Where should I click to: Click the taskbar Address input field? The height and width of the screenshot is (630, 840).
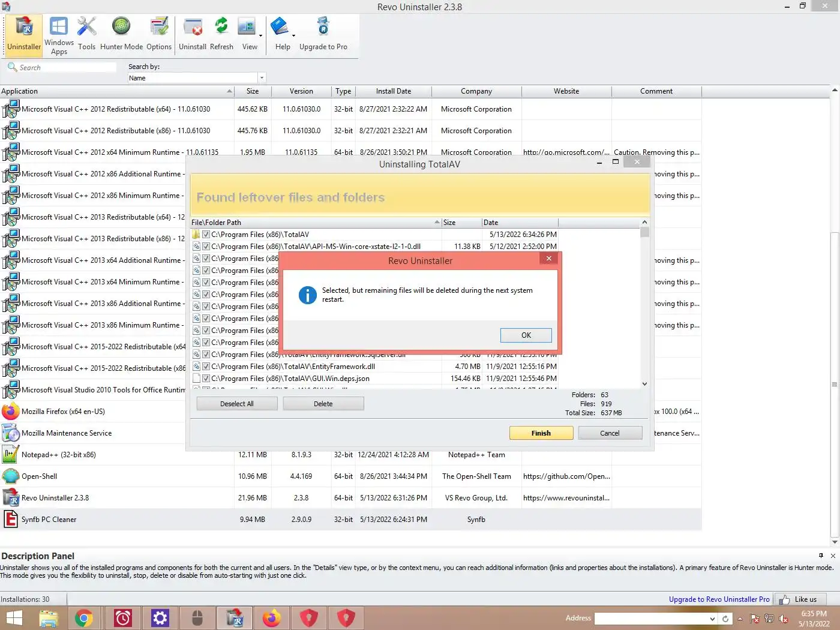pyautogui.click(x=652, y=619)
